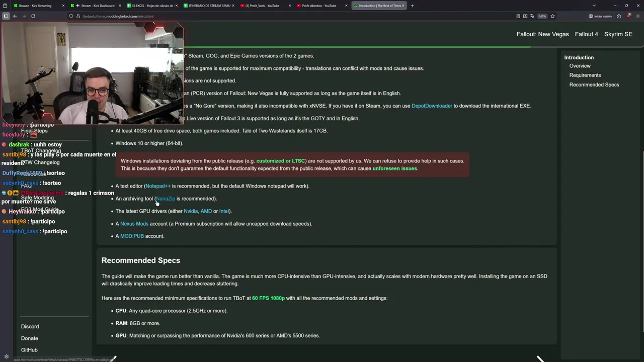Image resolution: width=644 pixels, height=362 pixels.
Task: Open Discord in the left sidebar
Action: [x=30, y=327]
